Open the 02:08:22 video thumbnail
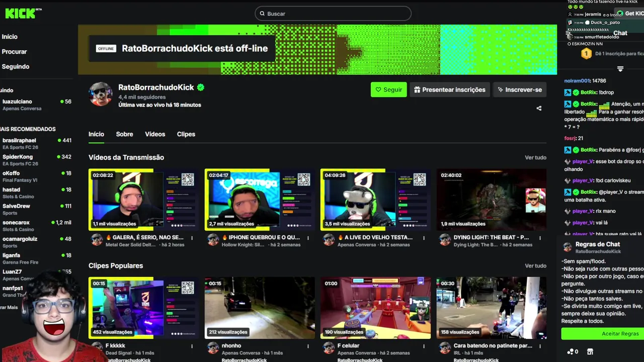 (143, 200)
